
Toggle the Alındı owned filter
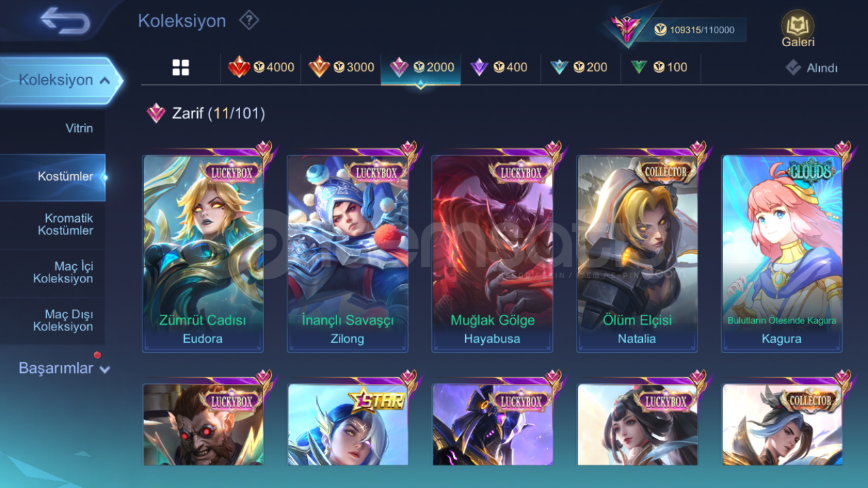tap(811, 68)
